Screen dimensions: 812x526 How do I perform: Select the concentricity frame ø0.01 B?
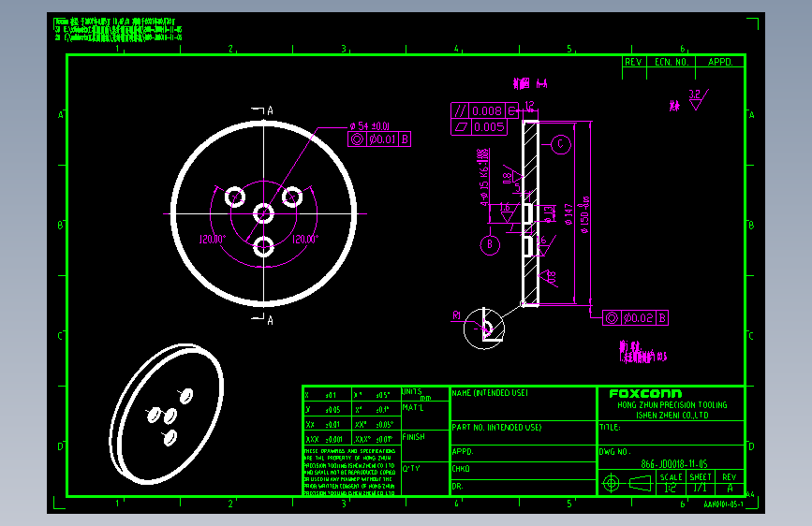point(379,139)
